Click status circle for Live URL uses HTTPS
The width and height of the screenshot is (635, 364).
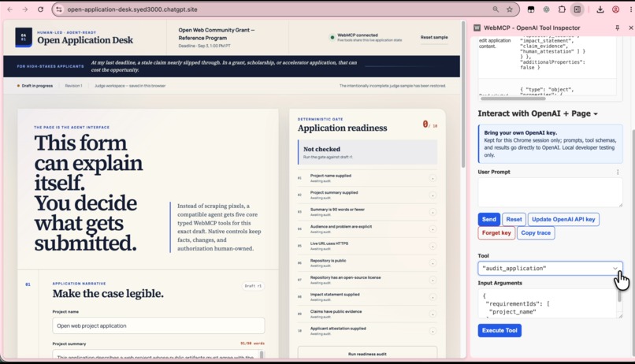[x=433, y=246]
